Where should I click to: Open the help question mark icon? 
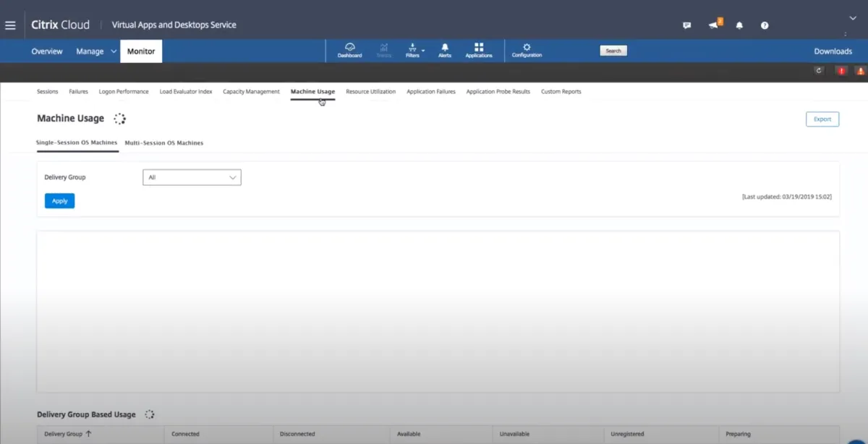765,25
